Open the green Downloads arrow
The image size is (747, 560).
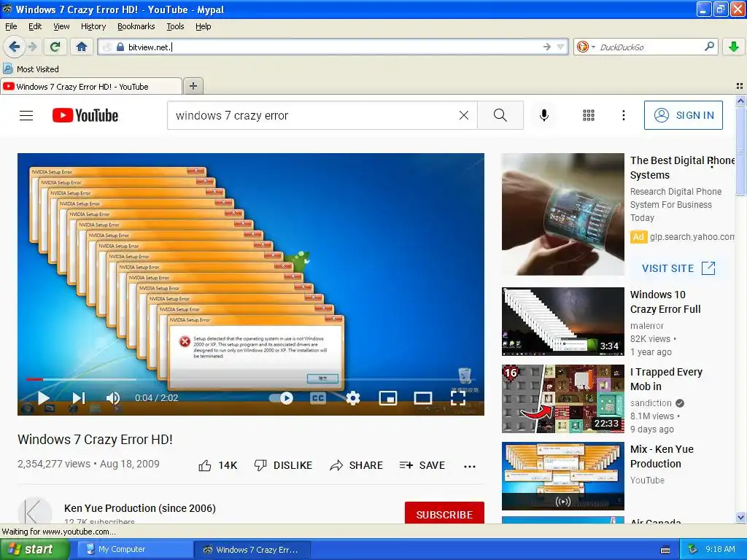(734, 47)
